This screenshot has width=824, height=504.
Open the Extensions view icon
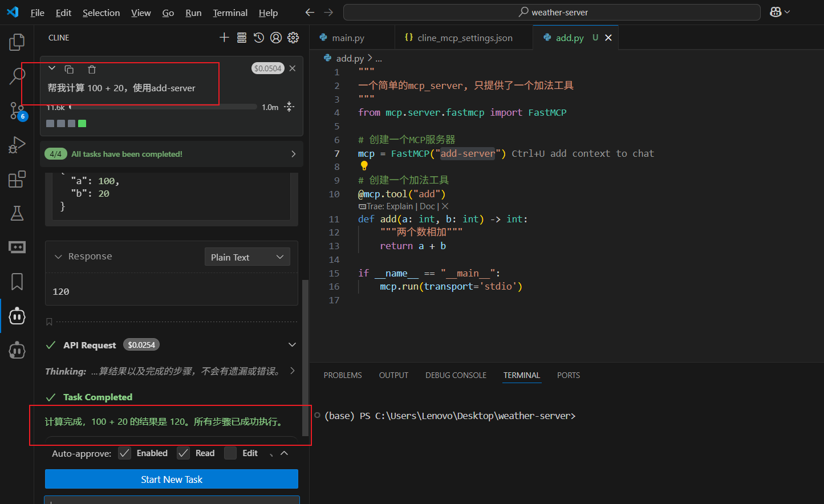pos(17,179)
